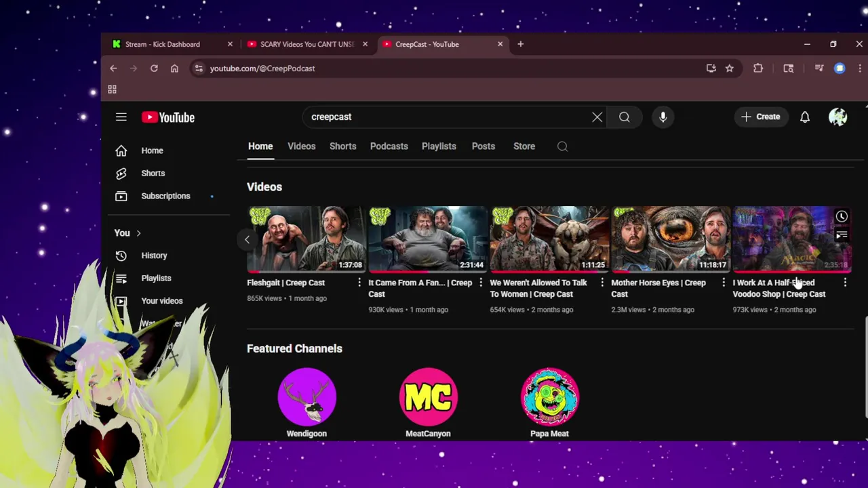Open options for We Weren't Allowed video
Image resolution: width=868 pixels, height=488 pixels.
(602, 283)
